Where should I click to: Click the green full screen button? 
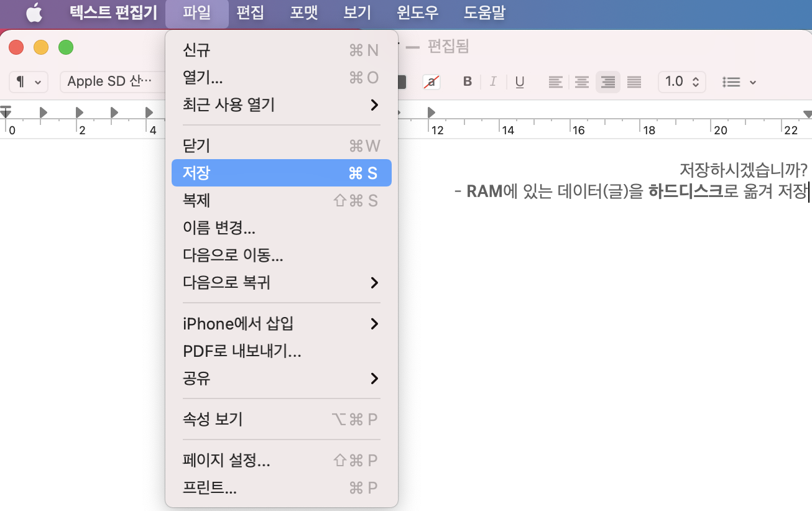click(x=66, y=47)
